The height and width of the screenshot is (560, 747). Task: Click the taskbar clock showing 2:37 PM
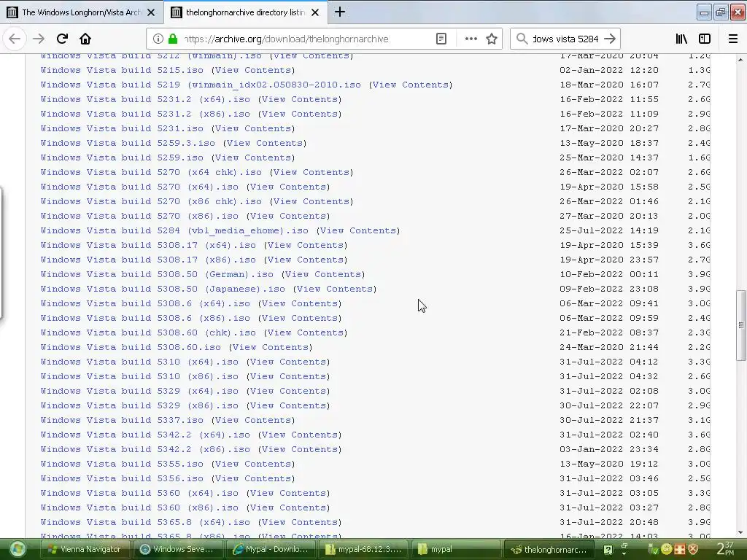[726, 548]
